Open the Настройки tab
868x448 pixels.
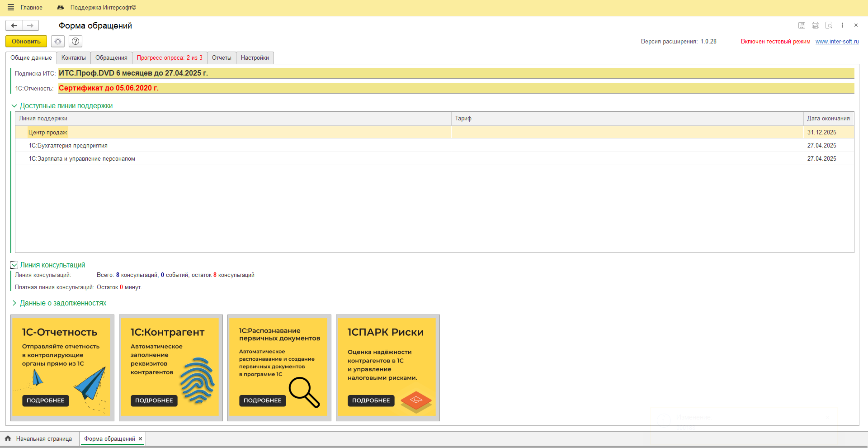pyautogui.click(x=255, y=58)
